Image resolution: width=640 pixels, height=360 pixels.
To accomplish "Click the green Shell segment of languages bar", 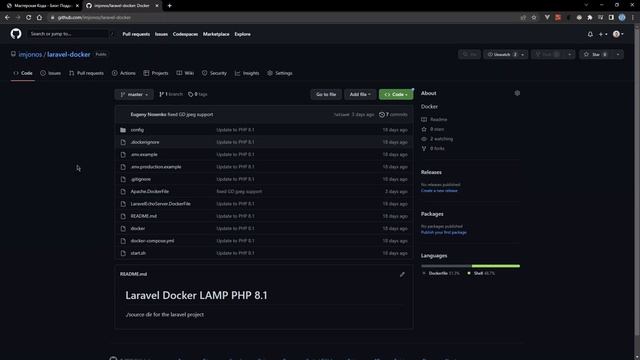I will pos(496,266).
